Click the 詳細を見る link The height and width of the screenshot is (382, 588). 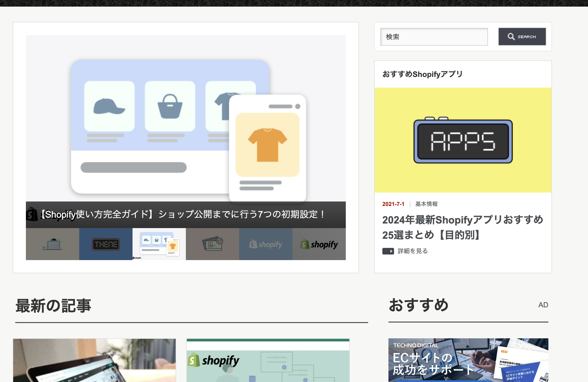(x=413, y=251)
